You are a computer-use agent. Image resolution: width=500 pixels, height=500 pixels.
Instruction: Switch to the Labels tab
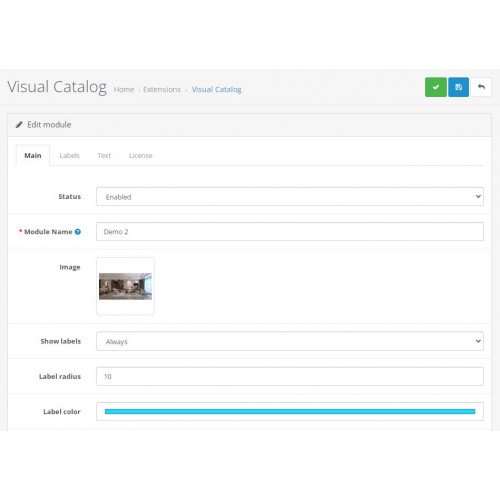click(69, 155)
